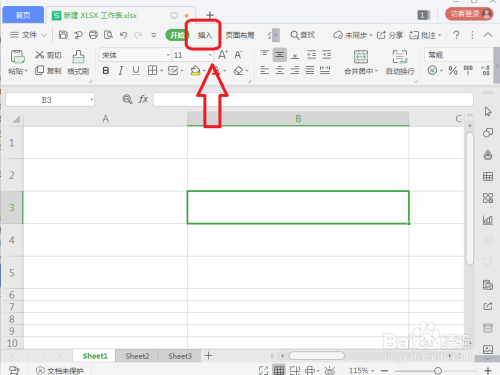This screenshot has height=375, width=500.
Task: Click the Print icon in quick toolbar
Action: click(x=94, y=35)
